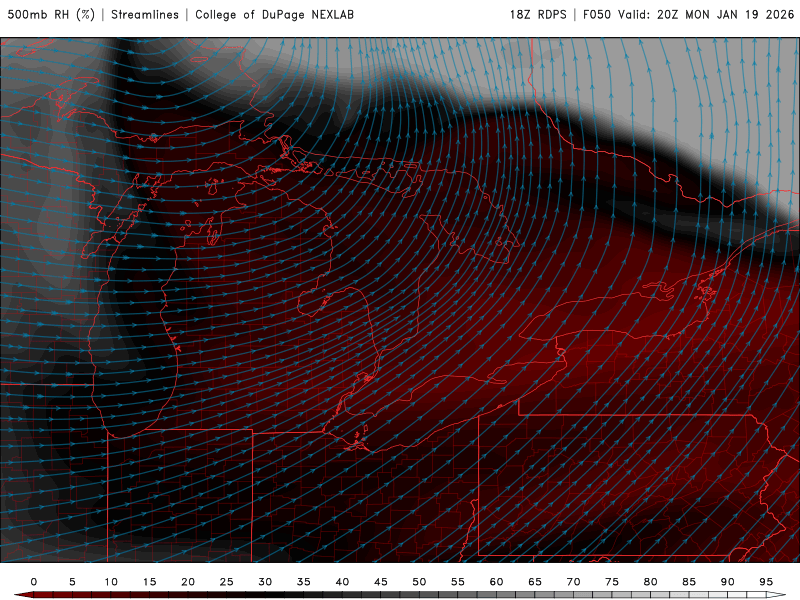This screenshot has width=800, height=600.
Task: Select the "40" label on the legend
Action: coord(342,582)
